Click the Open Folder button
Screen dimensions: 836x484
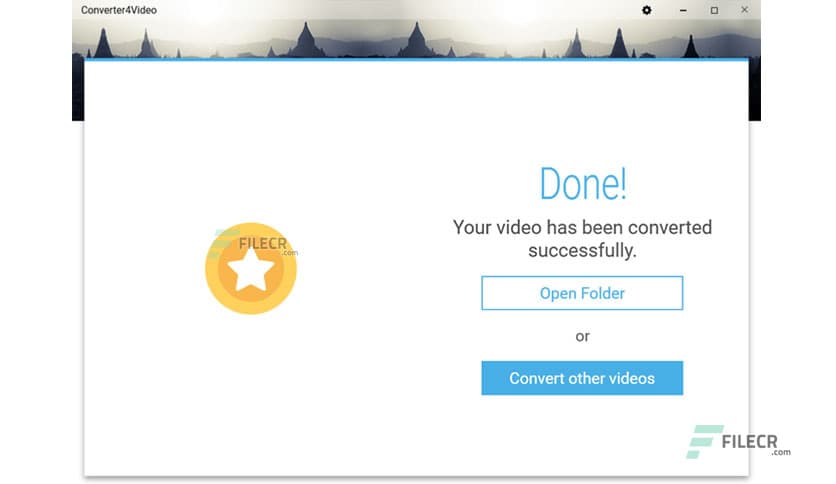pyautogui.click(x=582, y=293)
